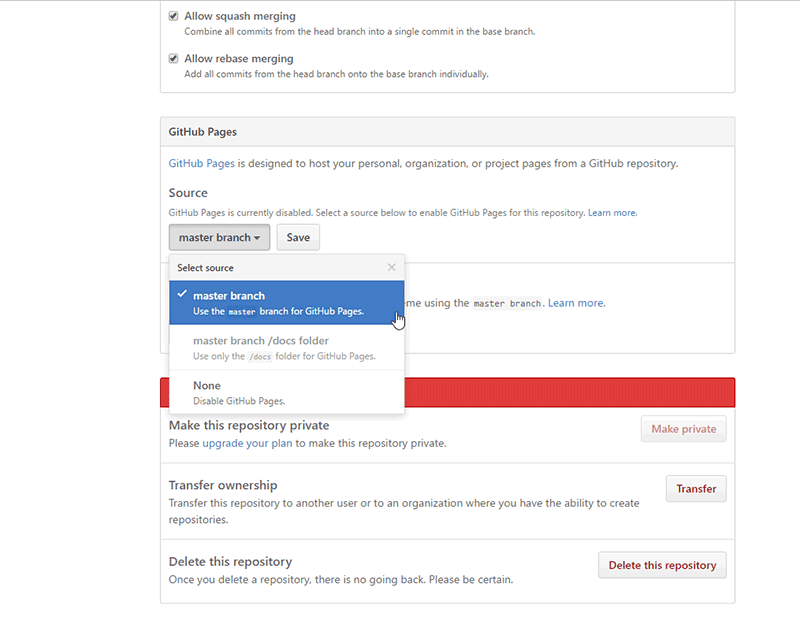The image size is (800, 621).
Task: Open the master branch source dropdown
Action: pyautogui.click(x=219, y=237)
